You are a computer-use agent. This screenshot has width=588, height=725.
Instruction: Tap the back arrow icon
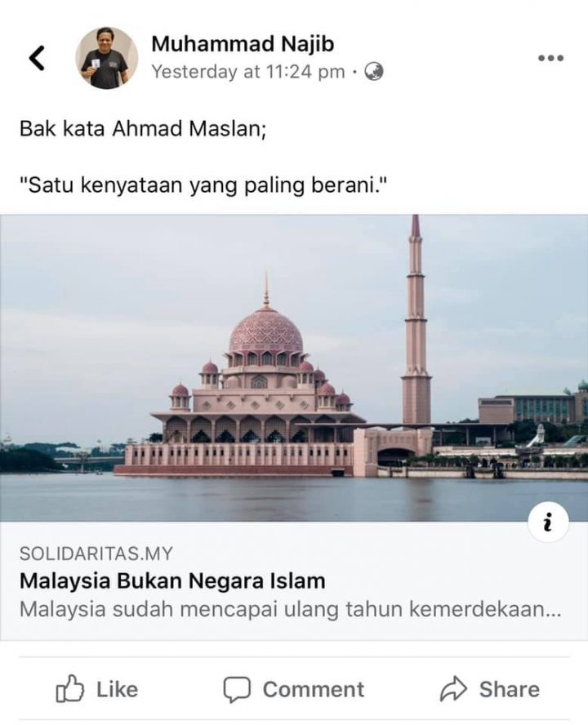click(x=37, y=58)
